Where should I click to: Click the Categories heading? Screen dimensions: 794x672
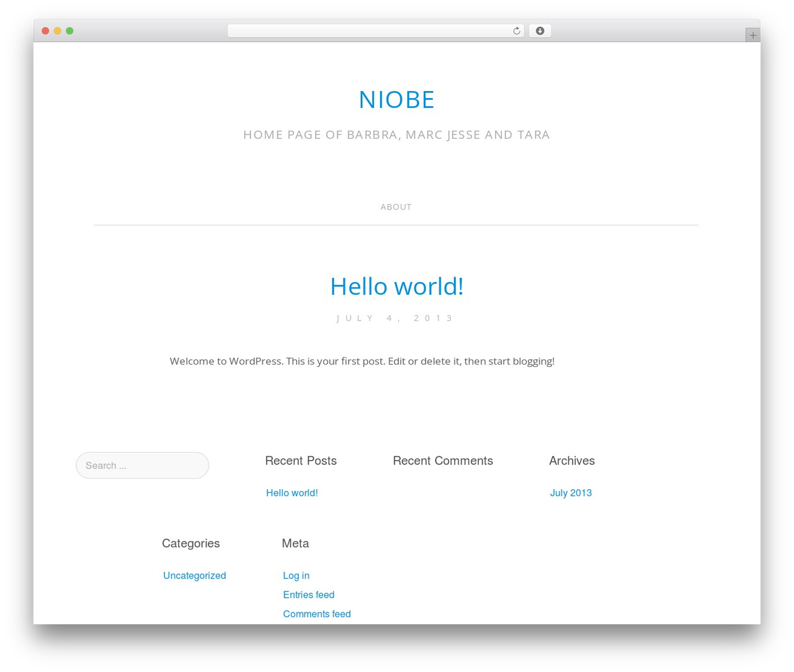pyautogui.click(x=190, y=543)
